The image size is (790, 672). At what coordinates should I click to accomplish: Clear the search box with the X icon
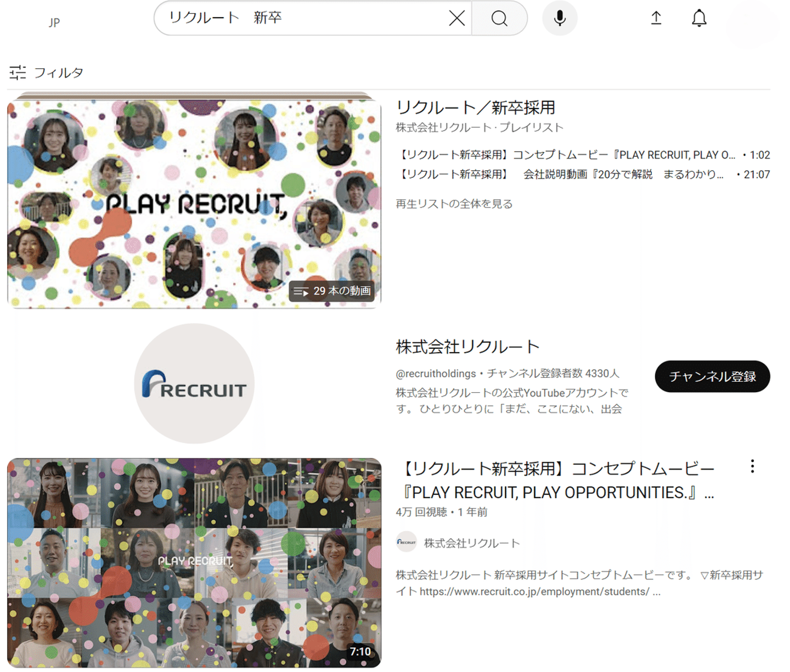click(456, 18)
